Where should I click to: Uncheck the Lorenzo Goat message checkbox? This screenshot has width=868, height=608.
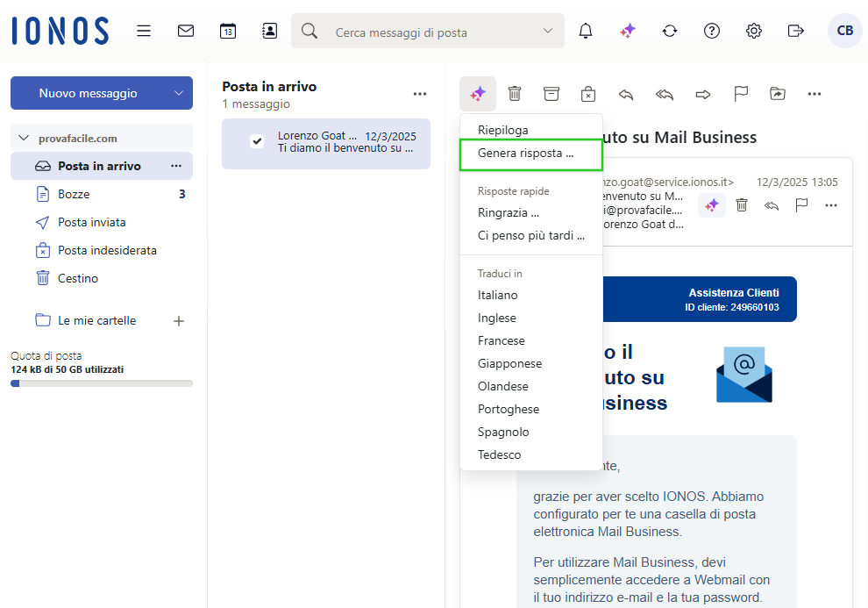[x=257, y=141]
